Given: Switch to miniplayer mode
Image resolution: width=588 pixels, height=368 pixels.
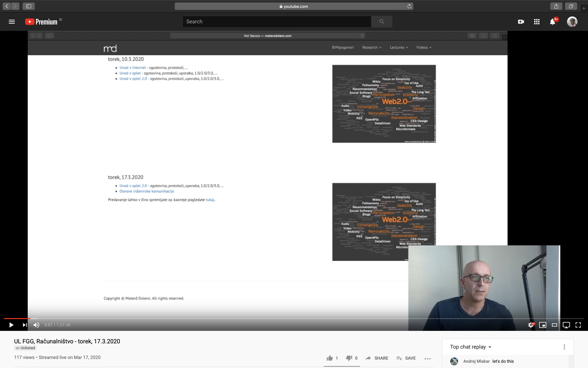Looking at the screenshot, I should point(543,325).
